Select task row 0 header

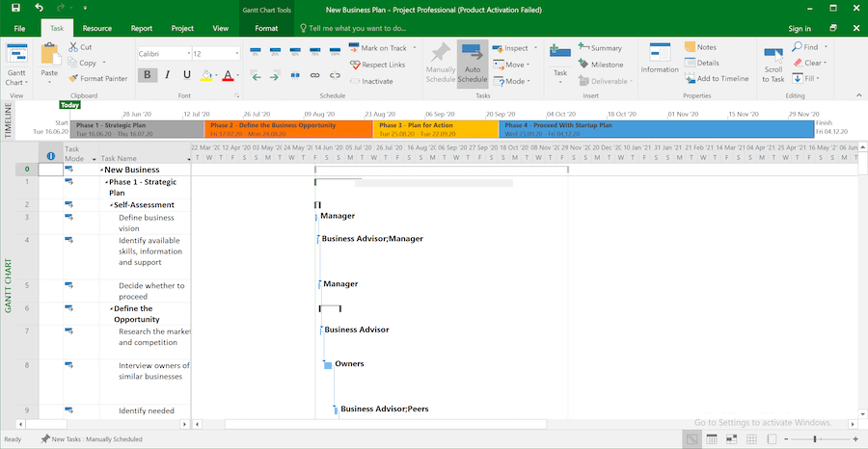[27, 170]
